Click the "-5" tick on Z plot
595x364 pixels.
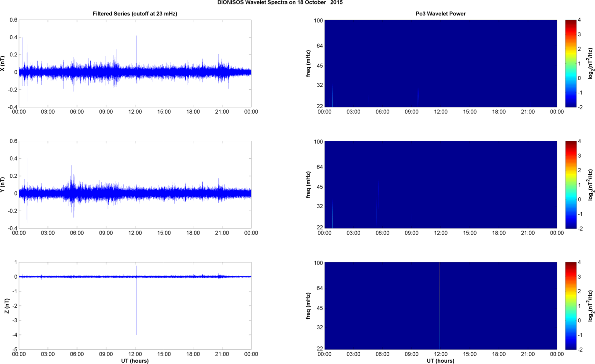tap(15, 349)
